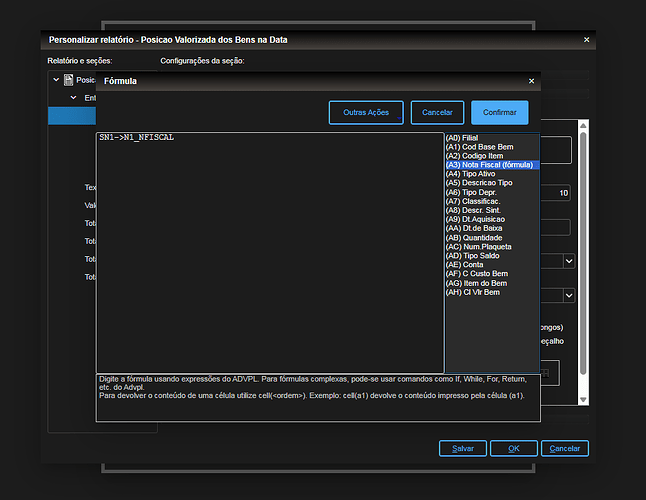Select (A0) Filial in the cell list

tap(492, 138)
